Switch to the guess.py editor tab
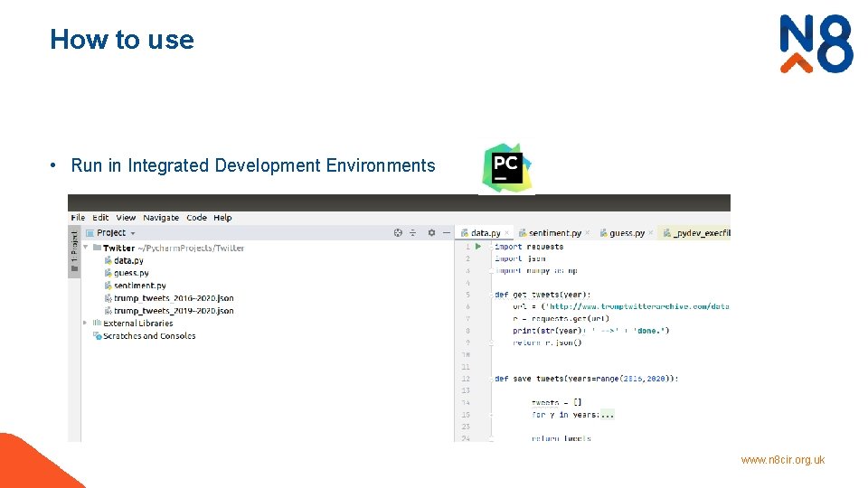 click(x=626, y=233)
